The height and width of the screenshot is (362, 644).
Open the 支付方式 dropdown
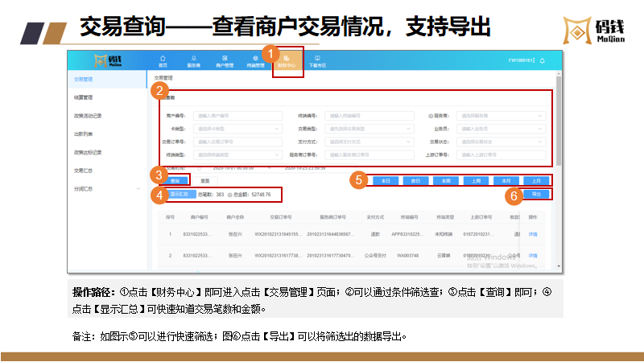pyautogui.click(x=370, y=141)
